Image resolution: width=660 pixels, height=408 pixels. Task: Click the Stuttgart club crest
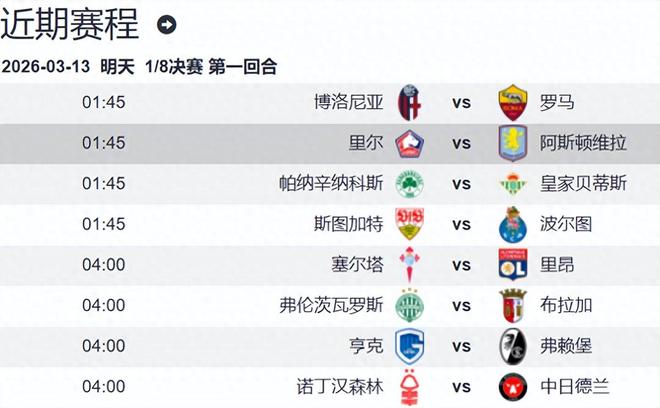click(x=410, y=224)
